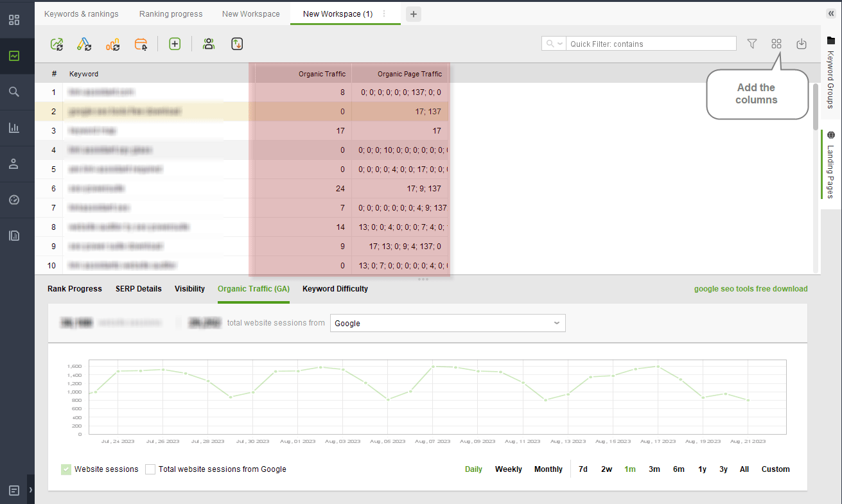The image size is (842, 504).
Task: Open the SERP Details tab
Action: point(139,289)
